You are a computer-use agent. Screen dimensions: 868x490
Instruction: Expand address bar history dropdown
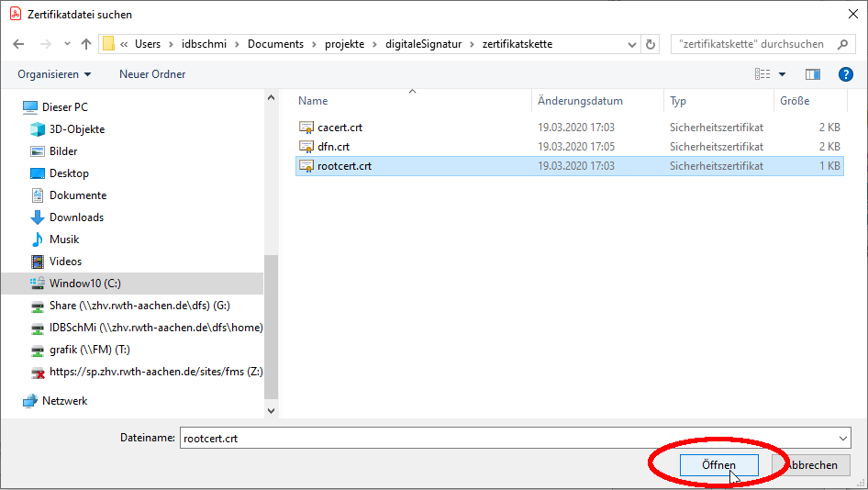coord(631,44)
